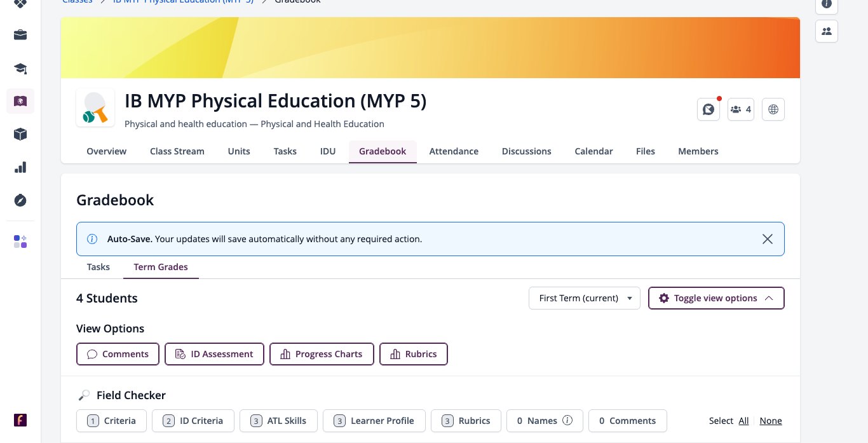Open the graduation cap sidebar icon
Viewport: 868px width, 443px height.
(x=20, y=68)
